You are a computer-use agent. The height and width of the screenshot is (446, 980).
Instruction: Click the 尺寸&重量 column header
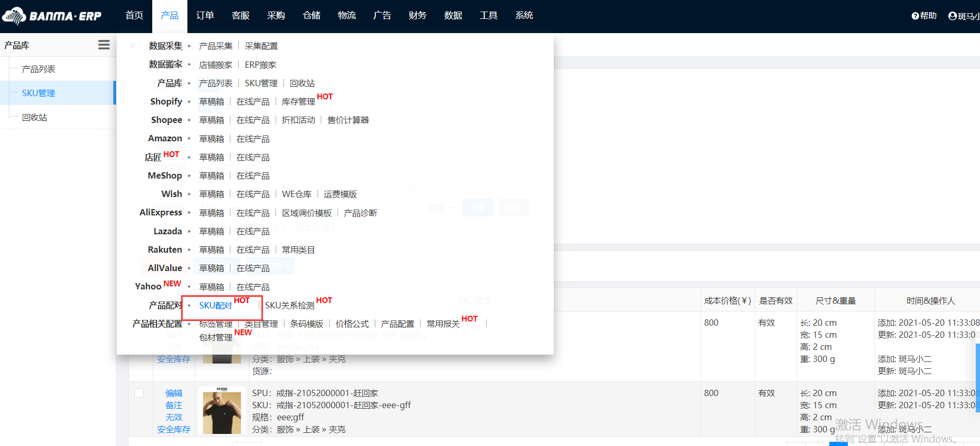pos(836,300)
